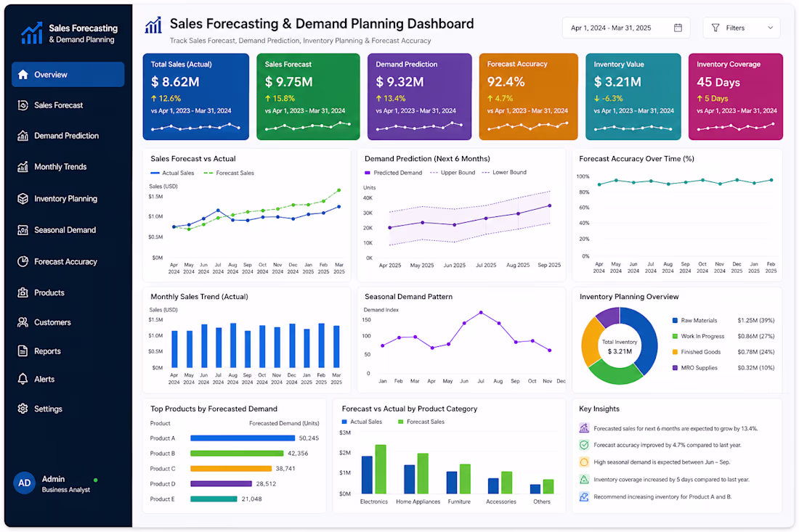Click the forecasted sales growth insight icon
799x532 pixels.
point(584,428)
